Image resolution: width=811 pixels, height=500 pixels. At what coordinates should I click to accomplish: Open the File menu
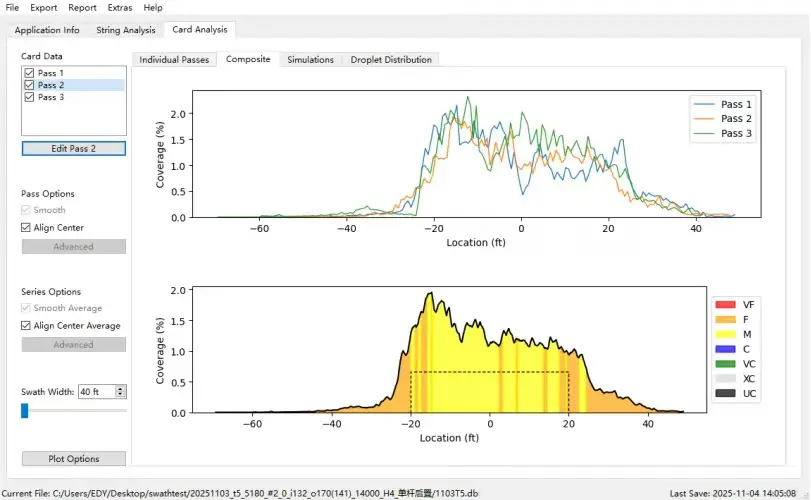pyautogui.click(x=12, y=8)
